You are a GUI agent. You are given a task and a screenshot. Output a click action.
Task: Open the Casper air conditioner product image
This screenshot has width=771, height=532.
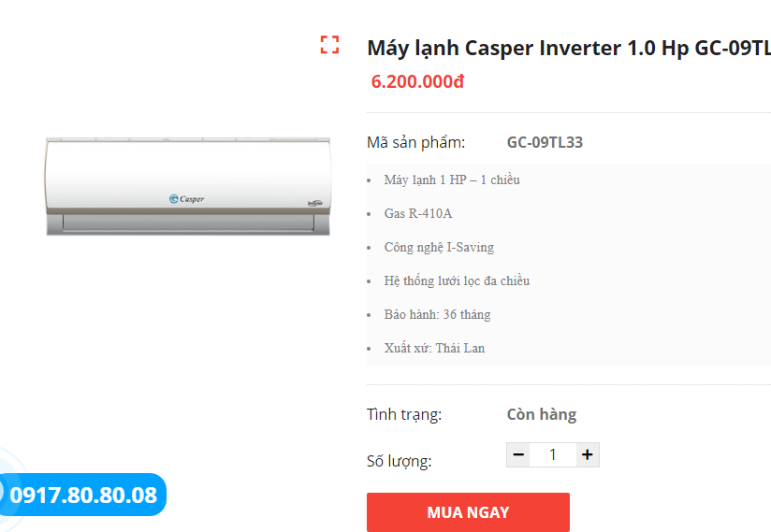point(188,185)
